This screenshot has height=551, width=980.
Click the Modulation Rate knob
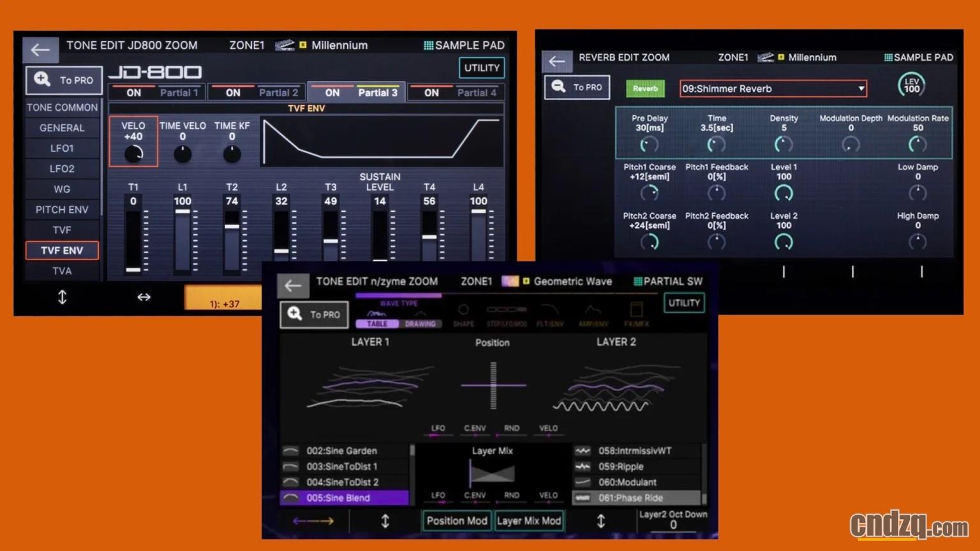[917, 145]
